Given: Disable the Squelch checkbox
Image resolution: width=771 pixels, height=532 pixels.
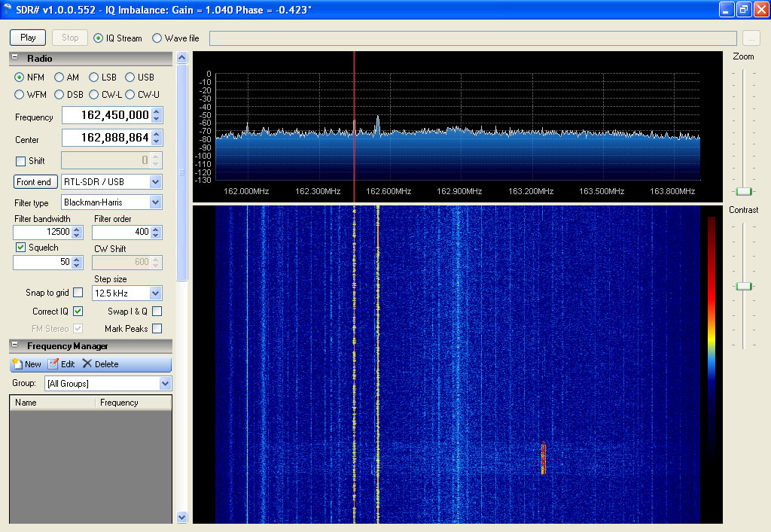Looking at the screenshot, I should 20,248.
